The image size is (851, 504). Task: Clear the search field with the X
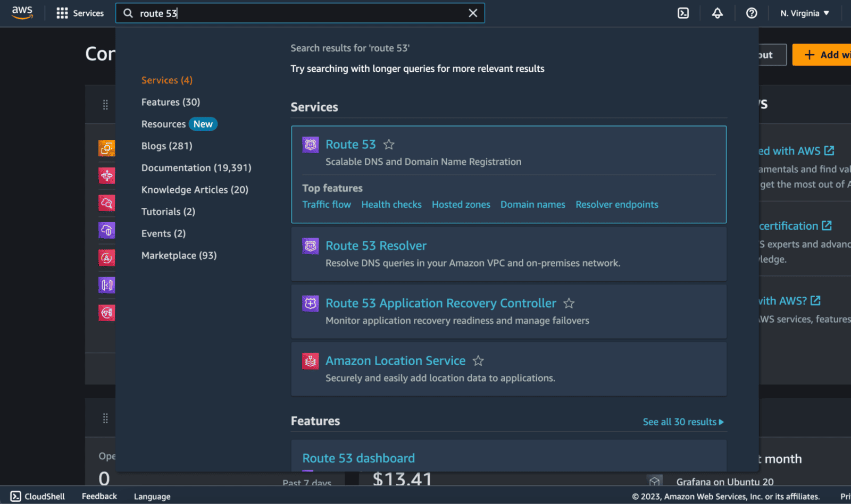click(x=472, y=13)
